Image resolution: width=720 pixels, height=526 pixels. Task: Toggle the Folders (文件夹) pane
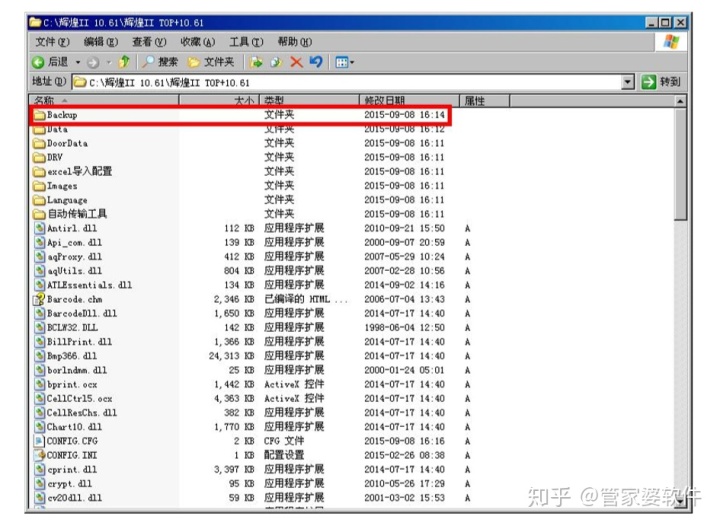pos(211,62)
